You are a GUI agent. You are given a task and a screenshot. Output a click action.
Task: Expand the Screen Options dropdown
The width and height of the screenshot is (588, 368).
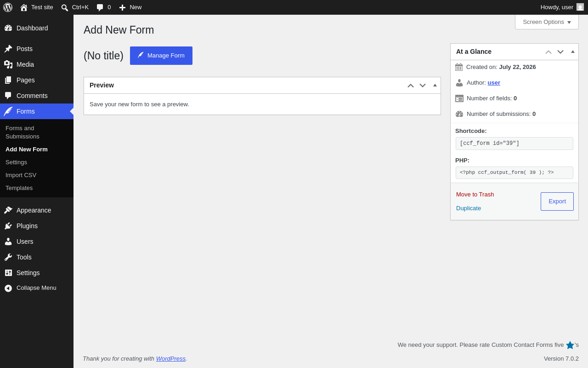click(x=547, y=22)
